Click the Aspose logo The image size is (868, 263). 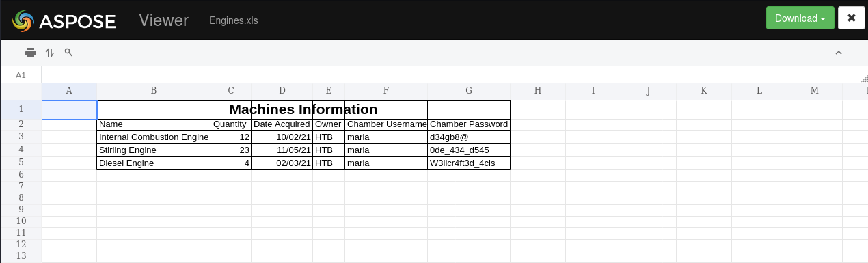coord(64,20)
